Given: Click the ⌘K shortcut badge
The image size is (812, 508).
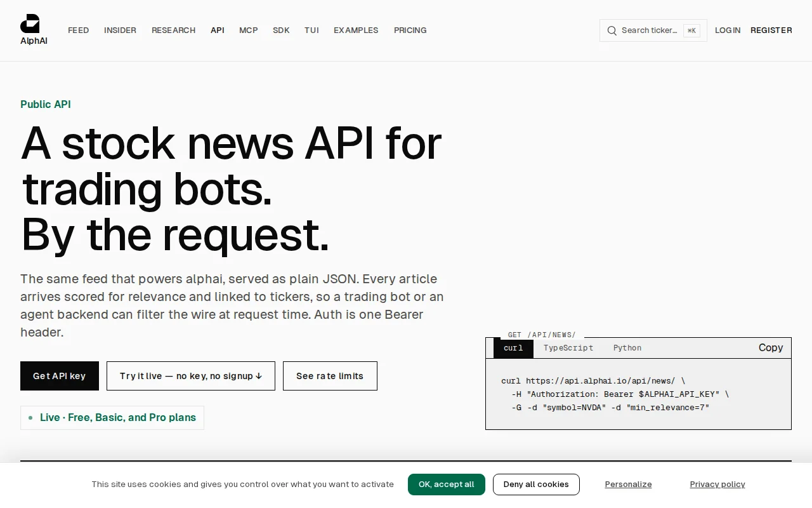Looking at the screenshot, I should [x=691, y=30].
